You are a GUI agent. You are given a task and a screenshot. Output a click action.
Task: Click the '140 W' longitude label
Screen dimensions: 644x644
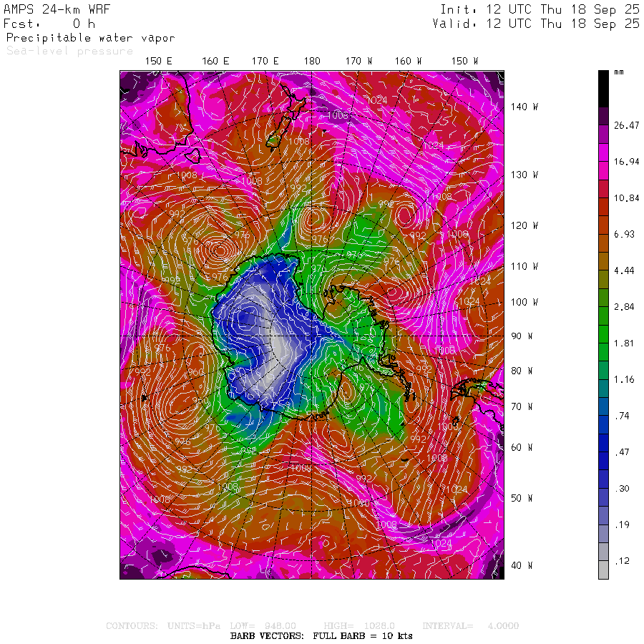523,107
